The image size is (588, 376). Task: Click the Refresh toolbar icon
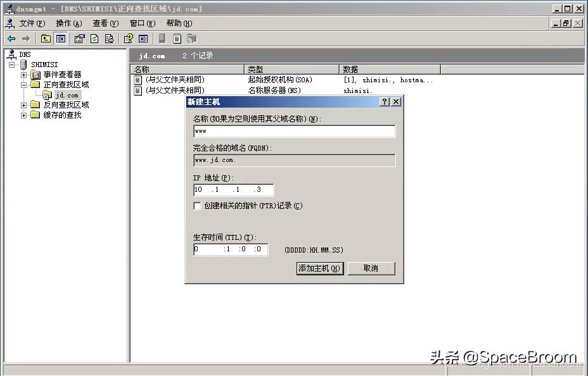click(x=93, y=38)
